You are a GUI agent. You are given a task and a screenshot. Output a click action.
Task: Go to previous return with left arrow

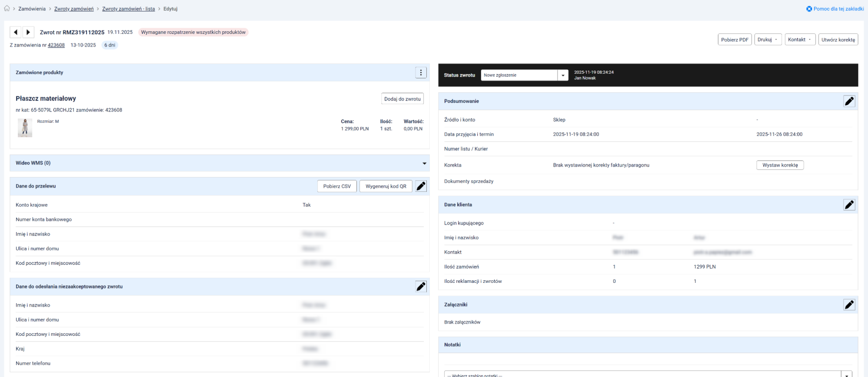[x=16, y=32]
